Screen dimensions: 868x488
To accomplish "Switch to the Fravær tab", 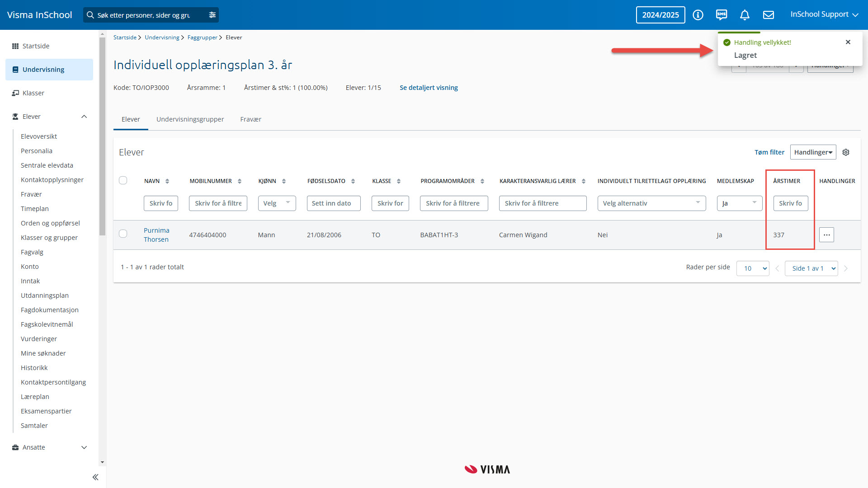I will coord(250,119).
